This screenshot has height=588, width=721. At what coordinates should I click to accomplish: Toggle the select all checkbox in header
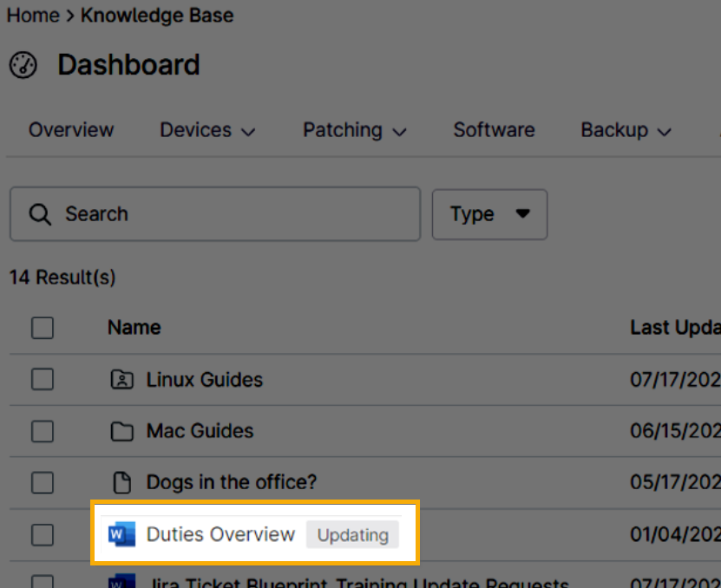point(43,328)
